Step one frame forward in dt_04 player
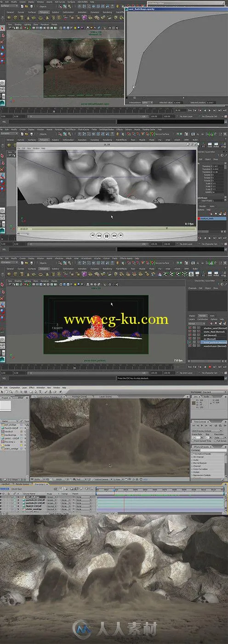 point(114,236)
